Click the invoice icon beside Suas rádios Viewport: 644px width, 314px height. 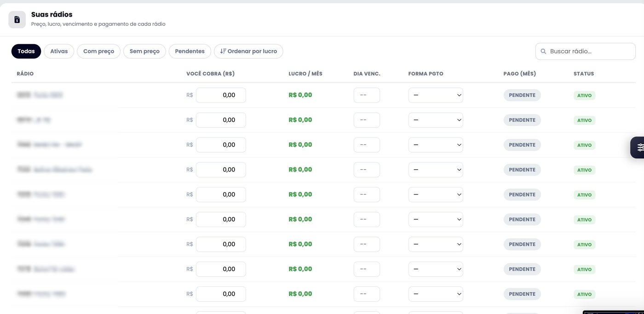tap(17, 19)
